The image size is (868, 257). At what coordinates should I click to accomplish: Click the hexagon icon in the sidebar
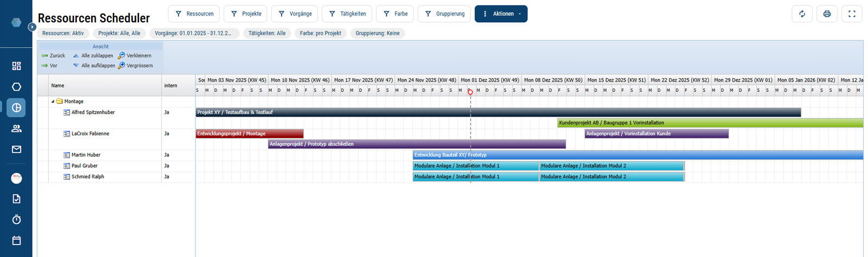tap(16, 87)
